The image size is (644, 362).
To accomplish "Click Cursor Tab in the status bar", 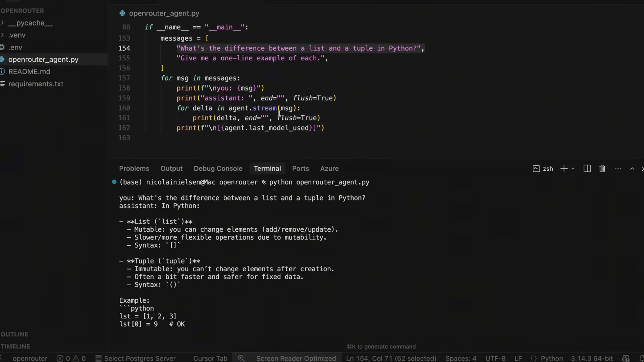I will [x=210, y=358].
